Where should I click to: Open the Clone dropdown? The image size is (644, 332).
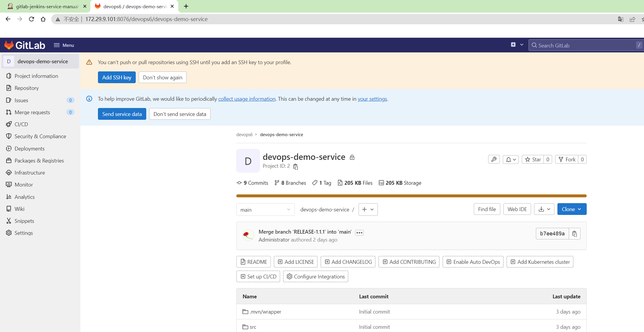point(572,209)
